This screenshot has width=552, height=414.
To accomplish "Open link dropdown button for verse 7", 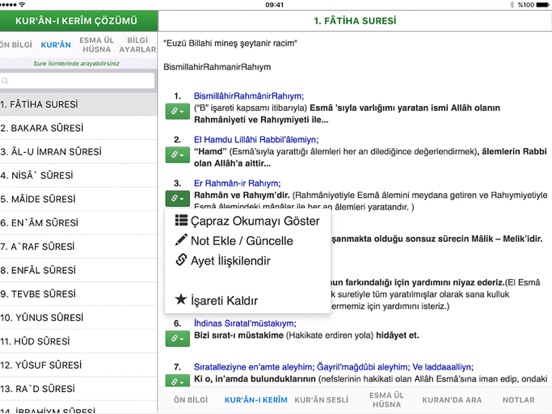I will [177, 381].
